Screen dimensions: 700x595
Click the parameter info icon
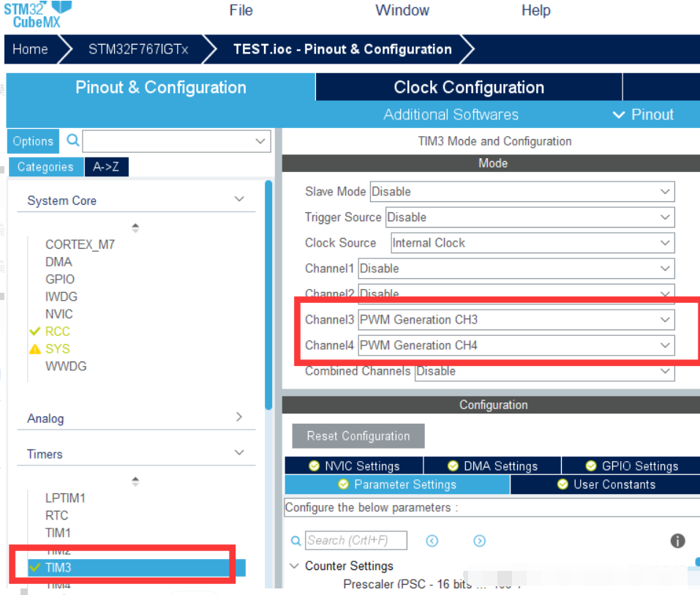coord(677,541)
